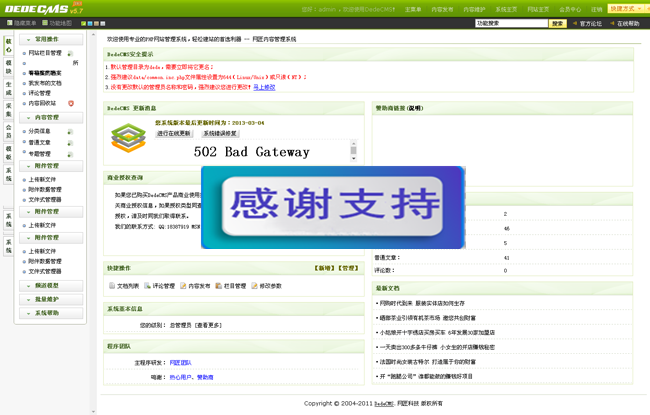650x415 pixels.
Task: Open 主菜单 in the top navigation
Action: tap(413, 9)
